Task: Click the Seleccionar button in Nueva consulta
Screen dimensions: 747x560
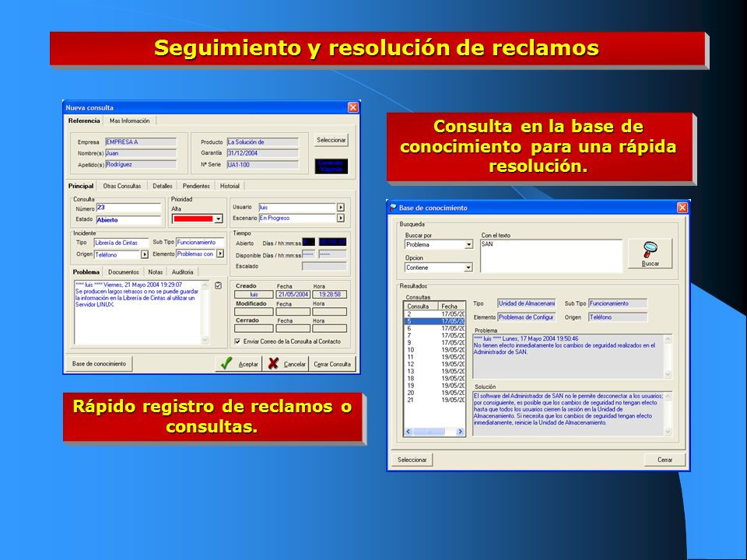Action: click(331, 140)
